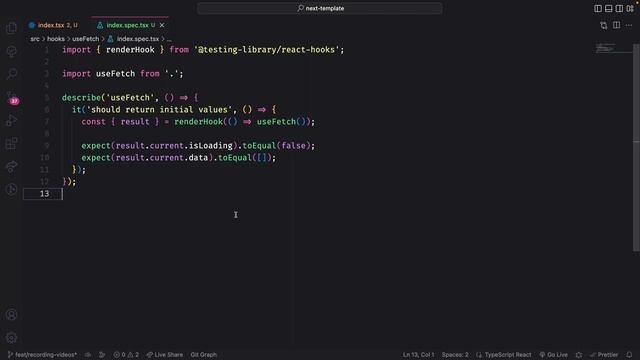Open Git Graph from status bar
640x360 pixels.
pos(204,355)
